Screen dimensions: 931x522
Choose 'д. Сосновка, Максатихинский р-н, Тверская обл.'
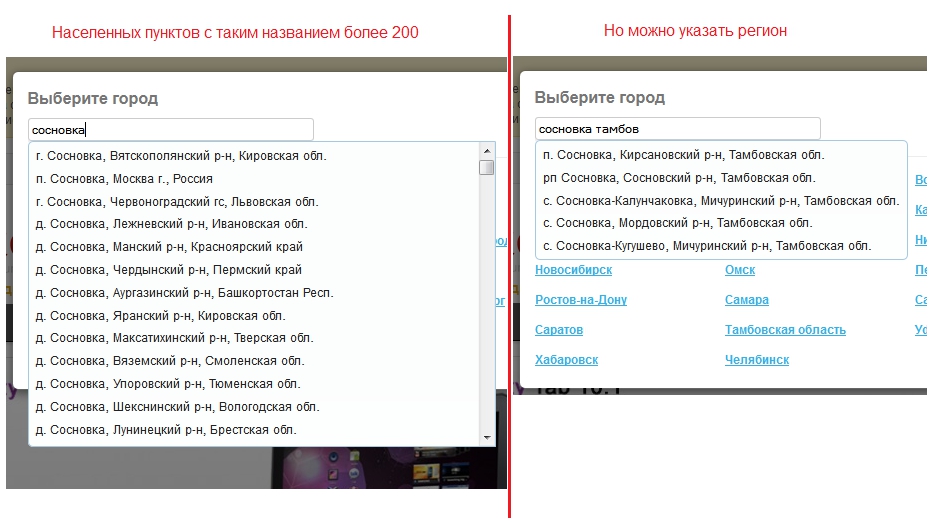click(175, 338)
